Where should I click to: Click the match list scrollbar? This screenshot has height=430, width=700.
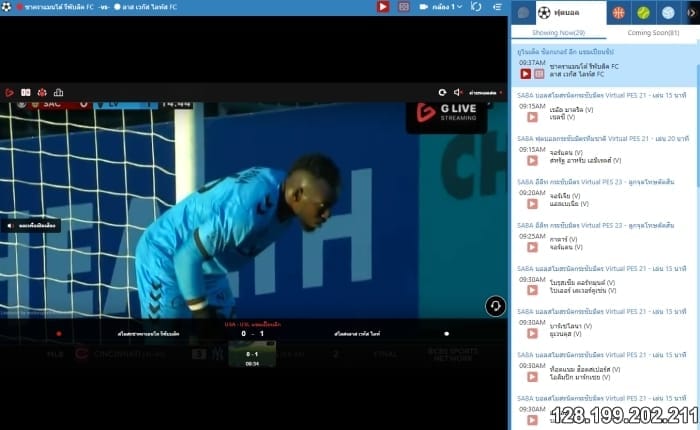698,125
